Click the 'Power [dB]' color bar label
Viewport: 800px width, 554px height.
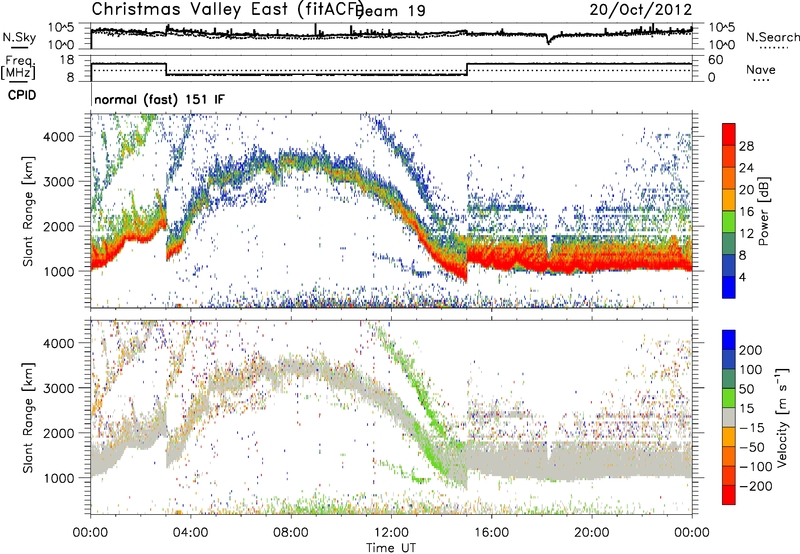pyautogui.click(x=764, y=211)
